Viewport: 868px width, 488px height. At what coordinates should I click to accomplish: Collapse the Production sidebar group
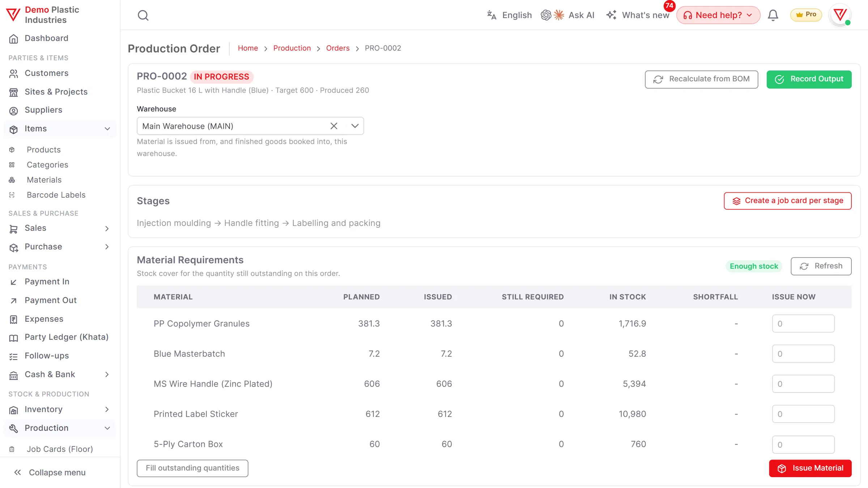pos(60,428)
